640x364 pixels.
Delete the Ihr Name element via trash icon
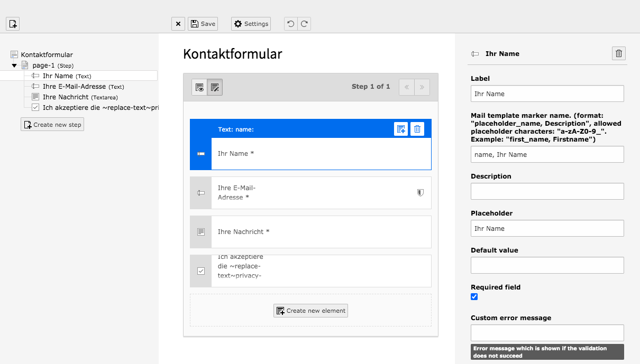click(417, 128)
